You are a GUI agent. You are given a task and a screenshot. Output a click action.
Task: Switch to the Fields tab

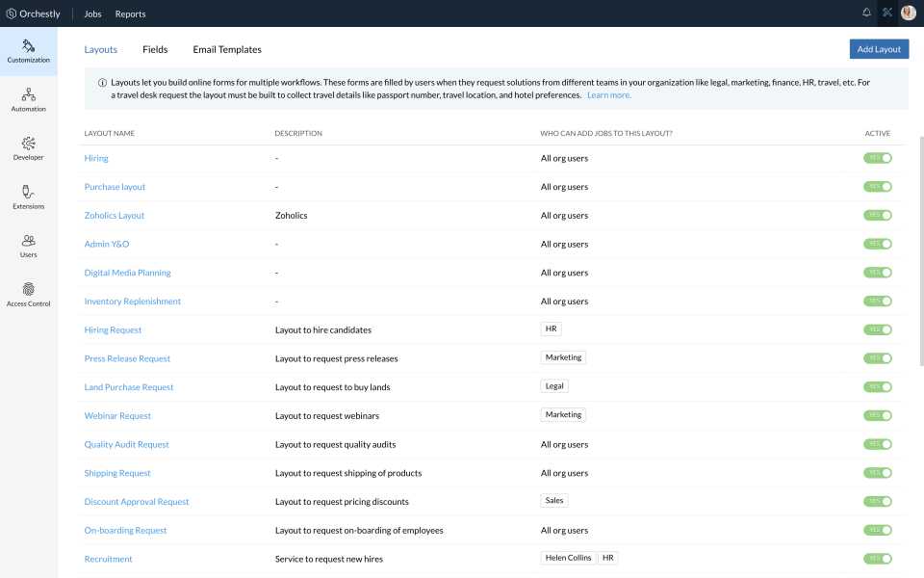coord(155,50)
